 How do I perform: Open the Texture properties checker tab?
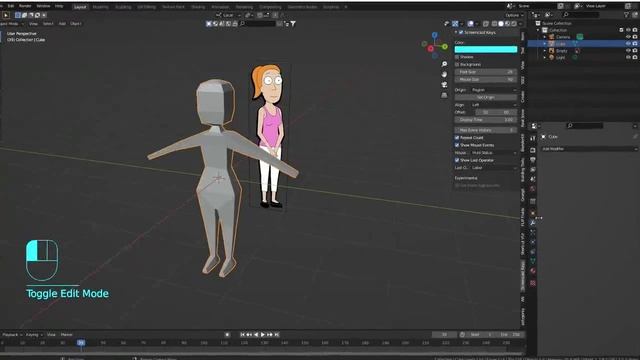tap(533, 282)
